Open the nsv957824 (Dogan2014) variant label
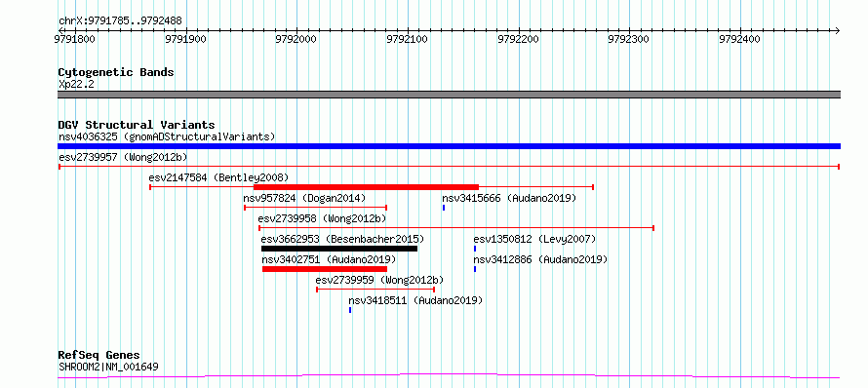 tap(304, 198)
